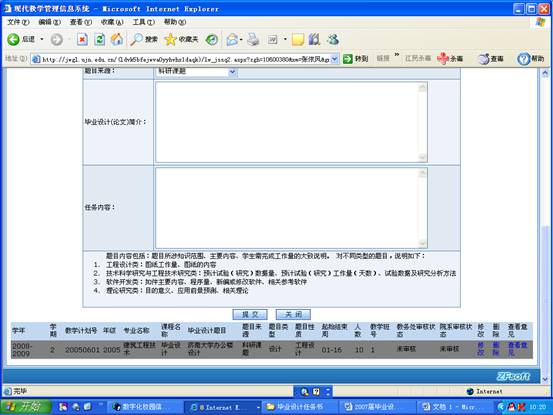The height and width of the screenshot is (415, 553).
Task: Click the History icon in toolbar
Action: click(x=212, y=39)
